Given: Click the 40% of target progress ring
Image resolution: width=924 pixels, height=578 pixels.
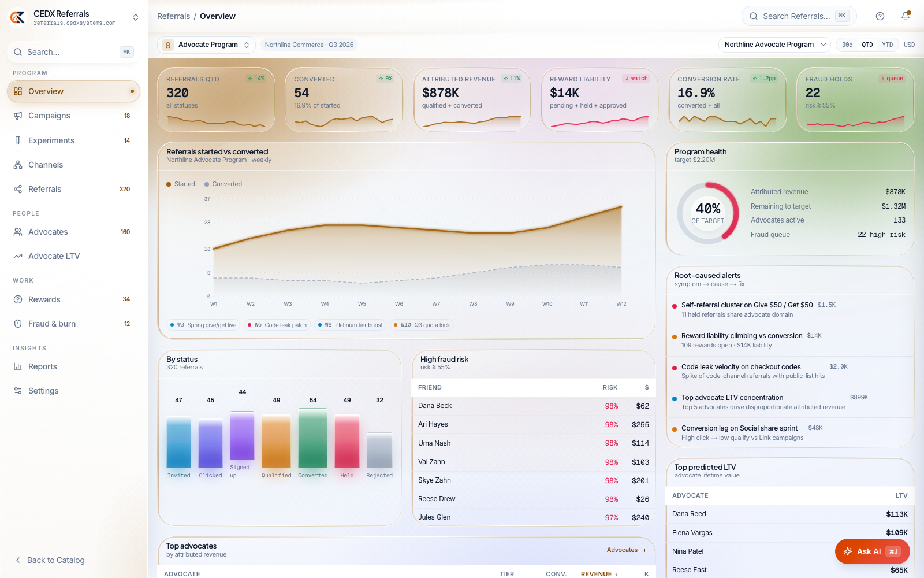Looking at the screenshot, I should [x=708, y=213].
